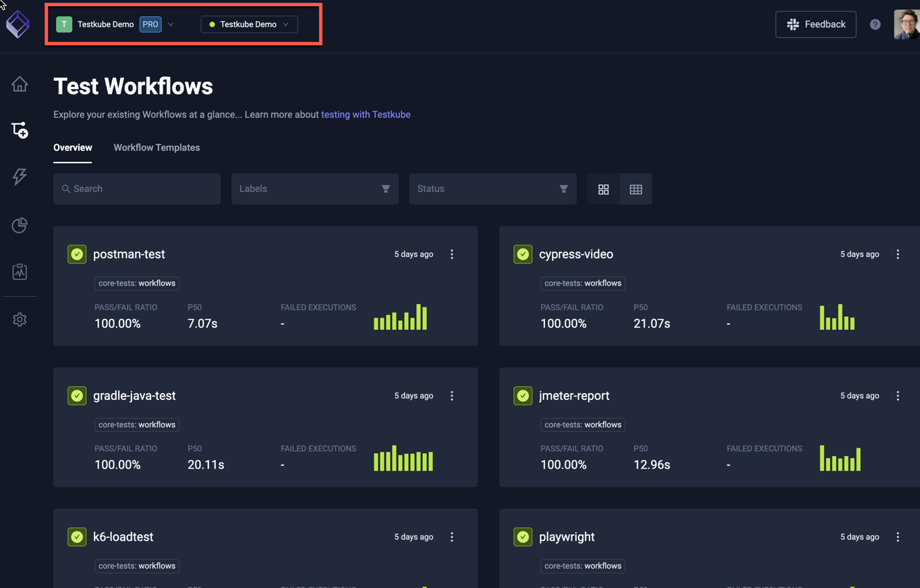Switch to table list view

(x=635, y=189)
